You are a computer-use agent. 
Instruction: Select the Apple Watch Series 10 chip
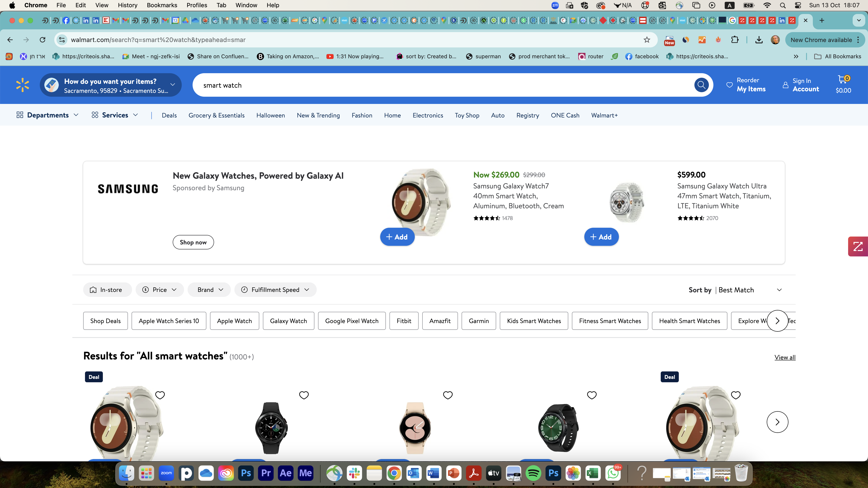coord(169,321)
